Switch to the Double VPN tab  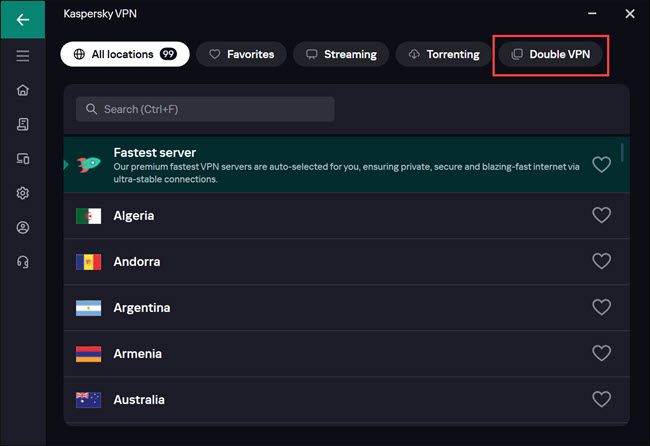[551, 54]
